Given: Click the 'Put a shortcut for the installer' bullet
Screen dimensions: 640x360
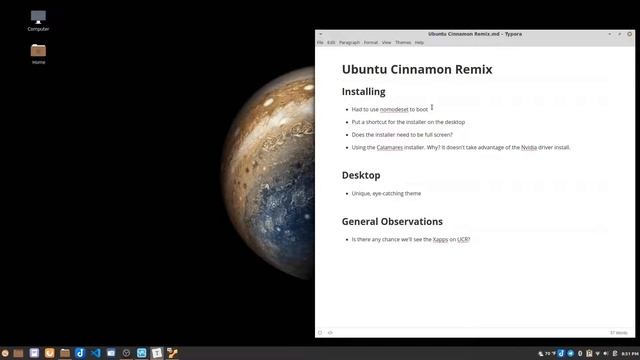Looking at the screenshot, I should click(408, 122).
